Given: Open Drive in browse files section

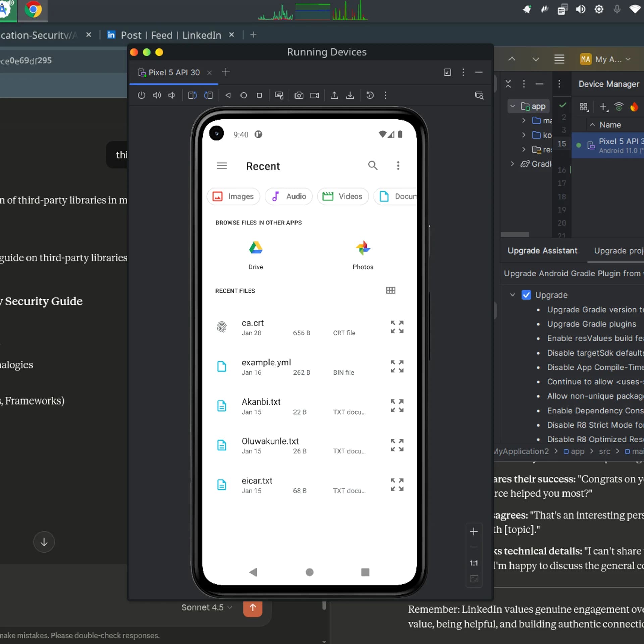Looking at the screenshot, I should [x=256, y=255].
